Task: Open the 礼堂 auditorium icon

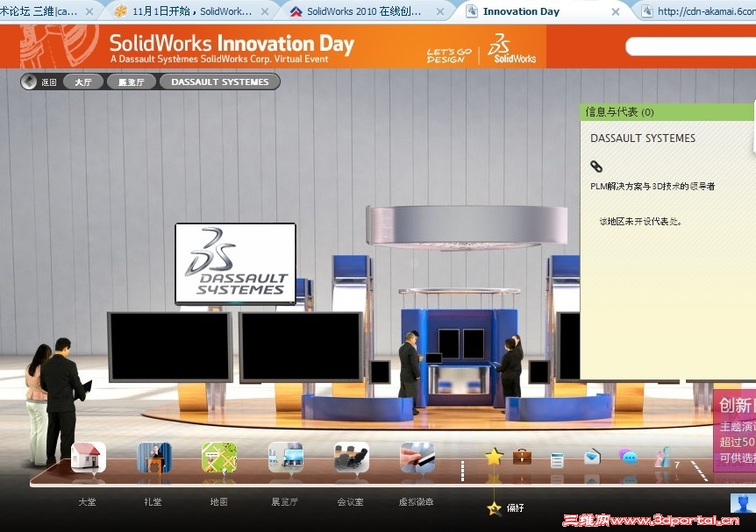Action: coord(153,458)
